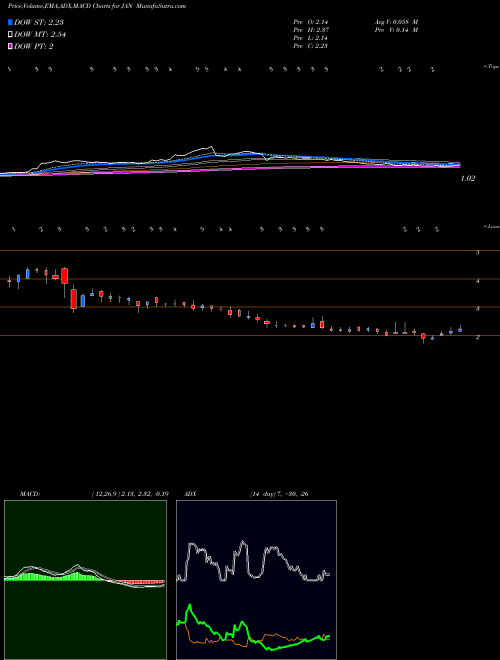Screen dimensions: 500x660
Task: Select the 'DOW PT: 2' legend label
Action: click(34, 46)
